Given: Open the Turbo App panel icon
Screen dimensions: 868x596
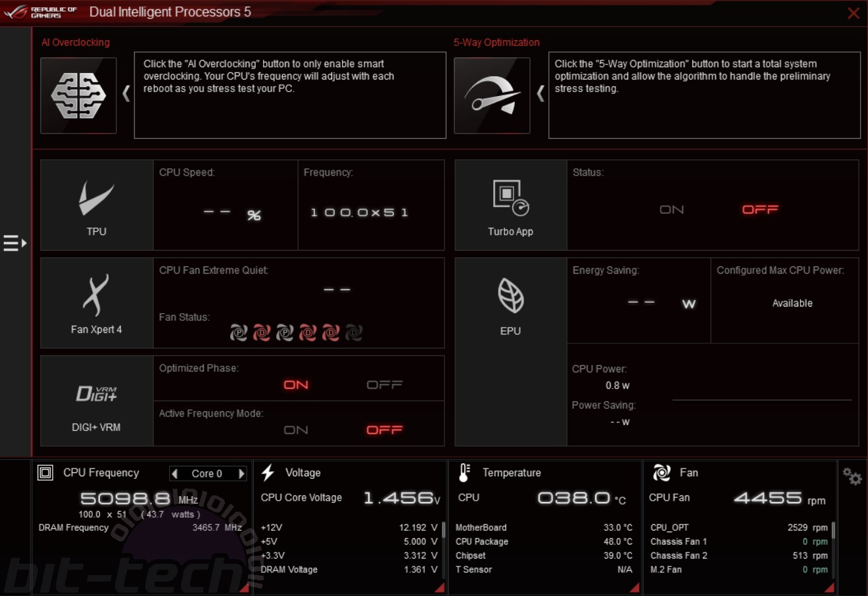Looking at the screenshot, I should (510, 205).
